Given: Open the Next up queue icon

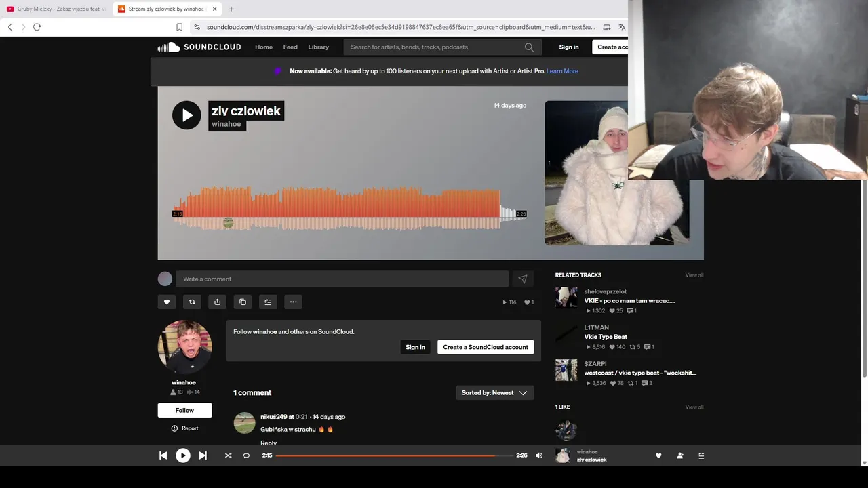Looking at the screenshot, I should point(701,455).
